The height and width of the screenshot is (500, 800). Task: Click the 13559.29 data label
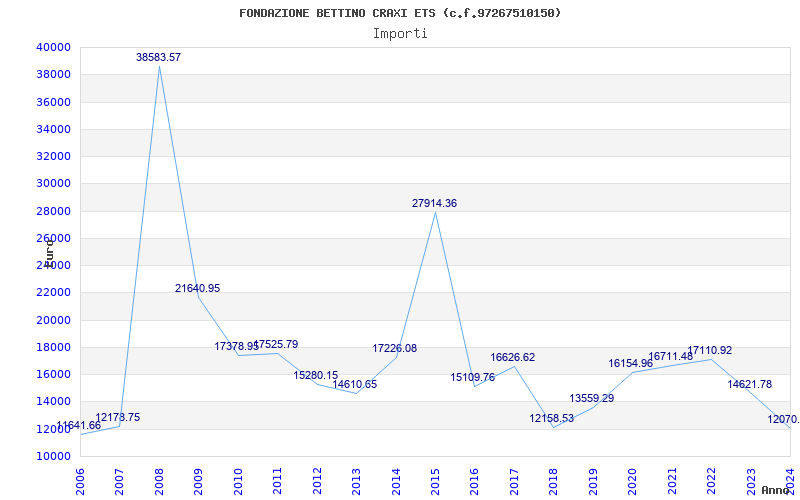(592, 398)
